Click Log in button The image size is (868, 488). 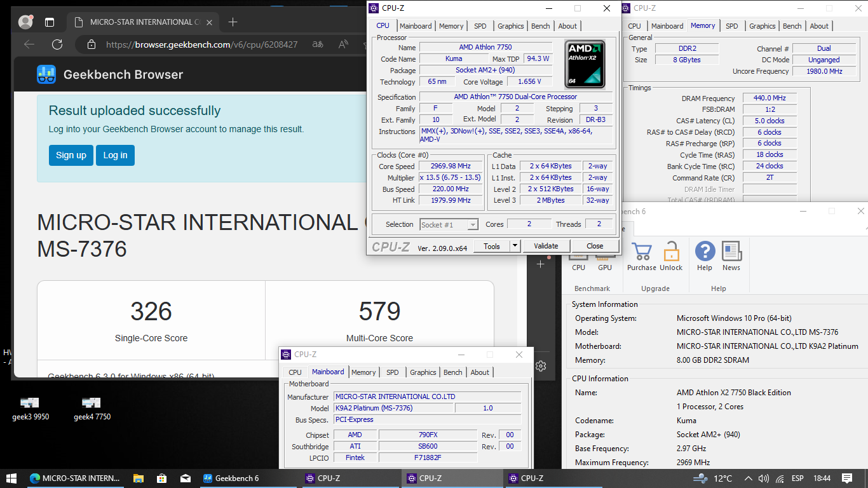click(x=115, y=155)
